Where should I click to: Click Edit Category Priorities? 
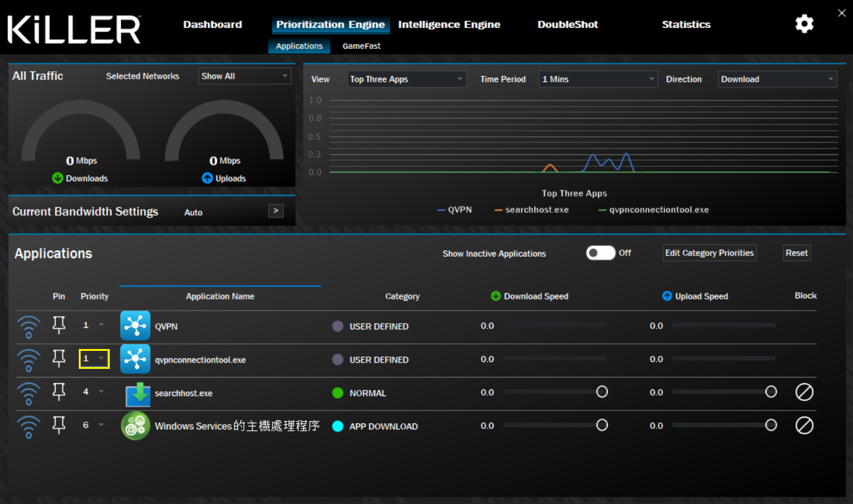point(709,253)
